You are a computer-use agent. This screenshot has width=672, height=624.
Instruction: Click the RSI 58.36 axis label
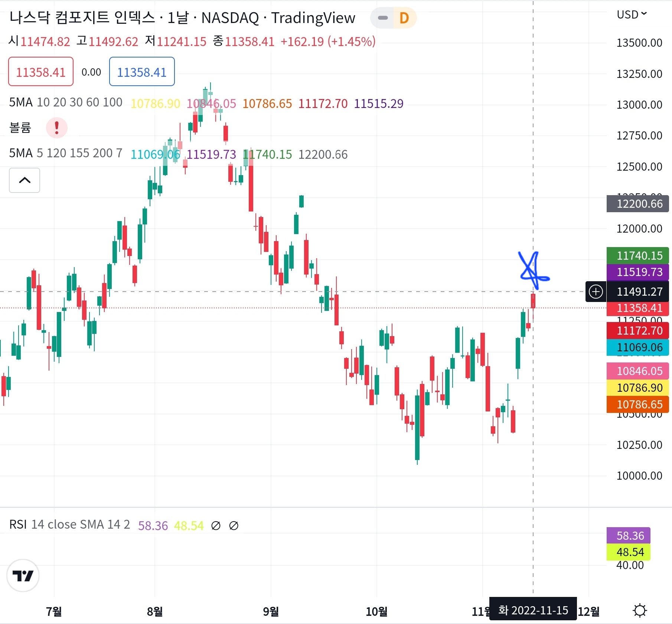629,535
